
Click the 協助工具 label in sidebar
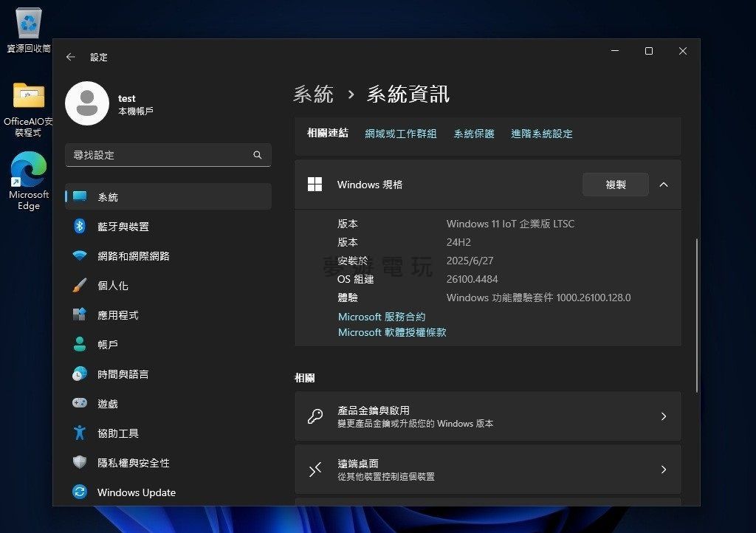(118, 433)
